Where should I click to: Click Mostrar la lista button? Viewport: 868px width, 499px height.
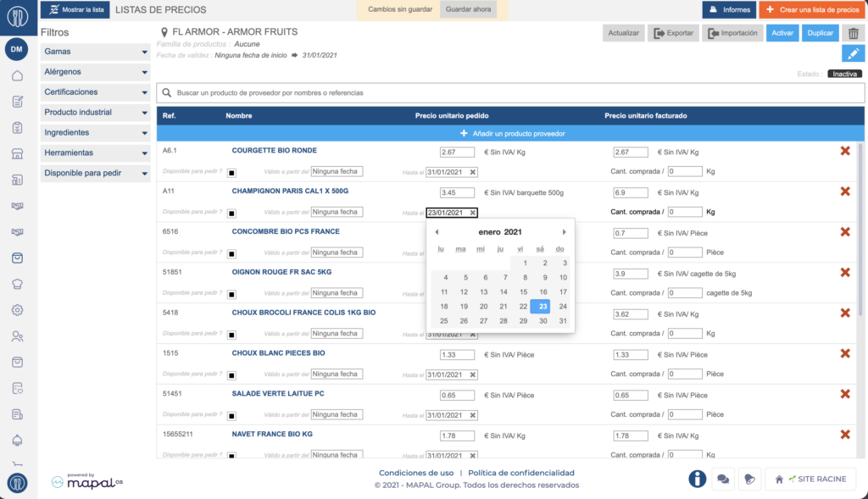75,9
